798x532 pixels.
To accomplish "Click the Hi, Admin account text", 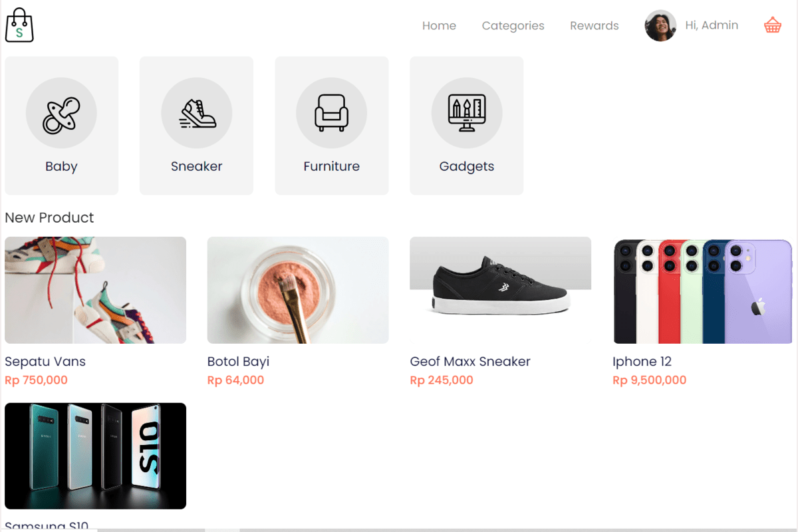I will click(x=712, y=25).
